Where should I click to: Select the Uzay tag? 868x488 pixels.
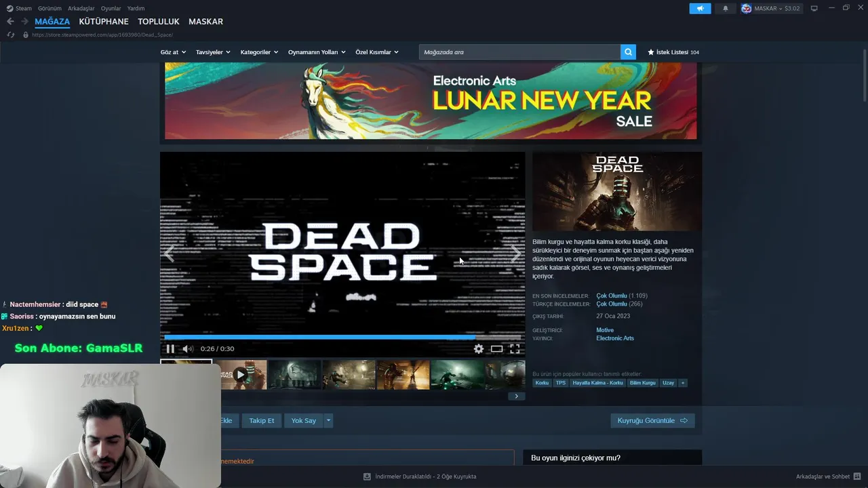click(669, 383)
